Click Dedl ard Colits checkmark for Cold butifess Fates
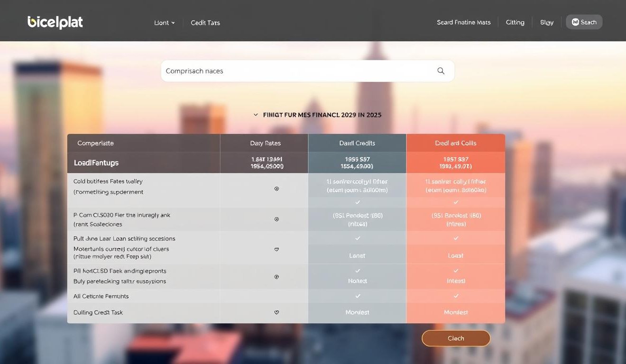626x364 pixels. (x=456, y=202)
